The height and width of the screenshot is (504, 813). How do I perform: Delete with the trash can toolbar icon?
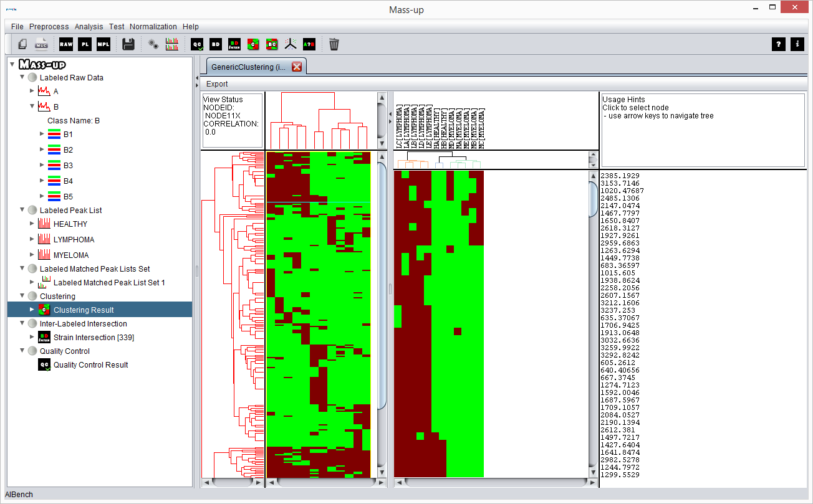[x=334, y=44]
